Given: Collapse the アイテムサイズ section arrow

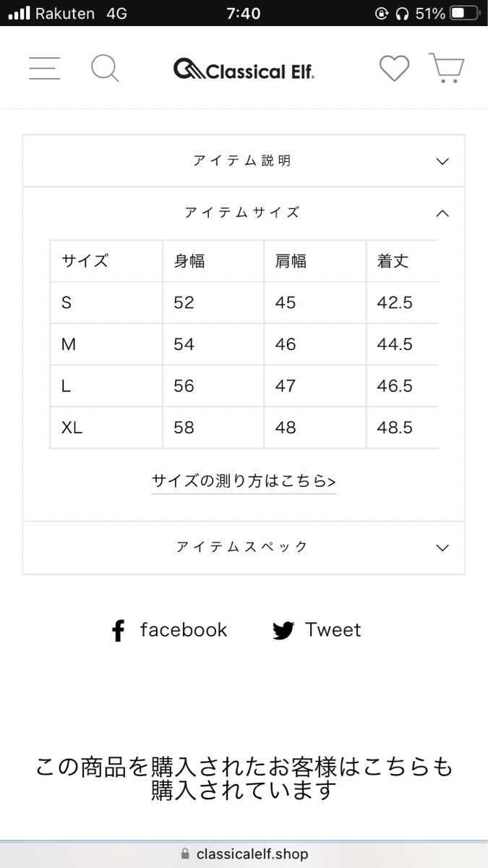Looking at the screenshot, I should pyautogui.click(x=442, y=213).
